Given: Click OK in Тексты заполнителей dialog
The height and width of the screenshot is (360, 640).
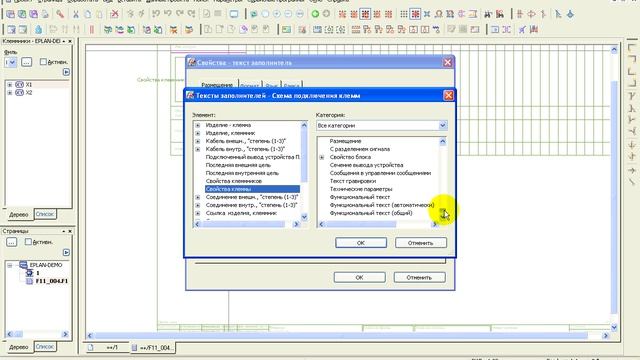Looking at the screenshot, I should point(361,242).
